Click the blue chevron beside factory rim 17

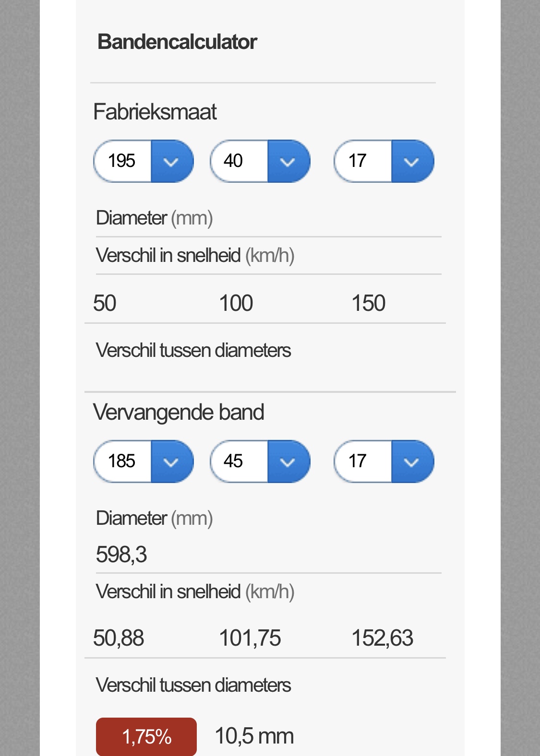tap(411, 162)
